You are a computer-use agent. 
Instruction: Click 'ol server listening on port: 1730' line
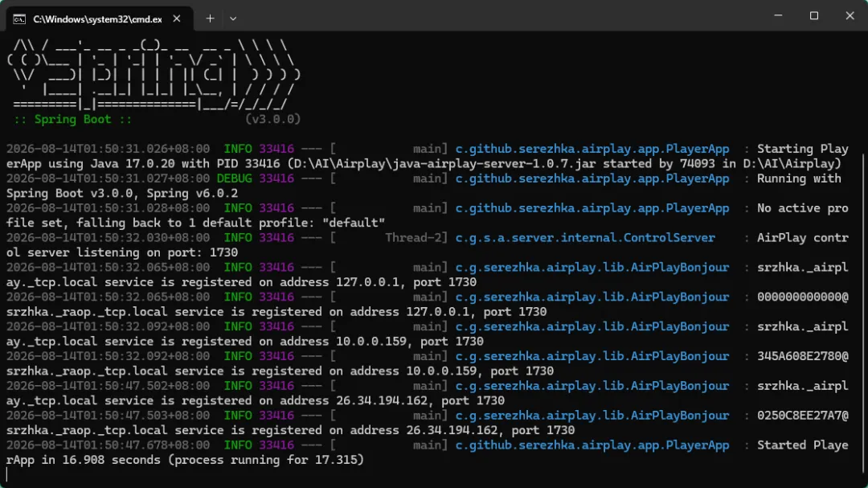[122, 252]
